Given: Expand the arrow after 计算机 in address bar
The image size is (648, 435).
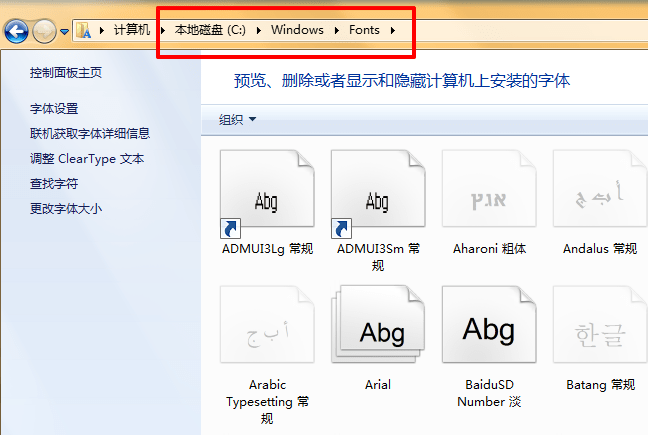Looking at the screenshot, I should point(162,30).
